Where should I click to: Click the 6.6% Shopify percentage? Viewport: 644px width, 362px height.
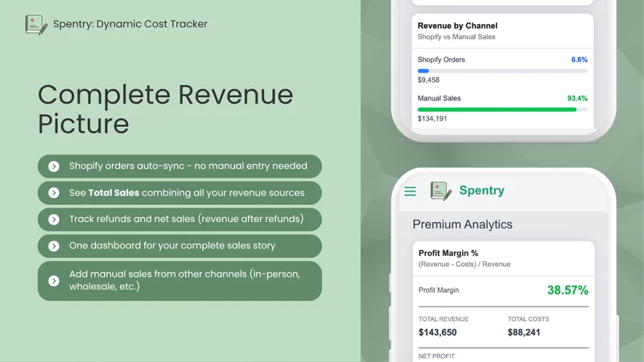click(x=579, y=60)
